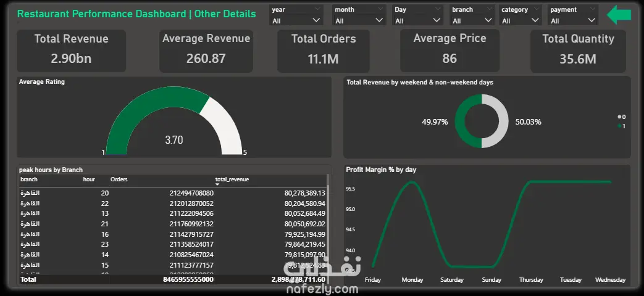Select hour cell 20 in table
Screen dimensions: 644x296
coord(105,193)
